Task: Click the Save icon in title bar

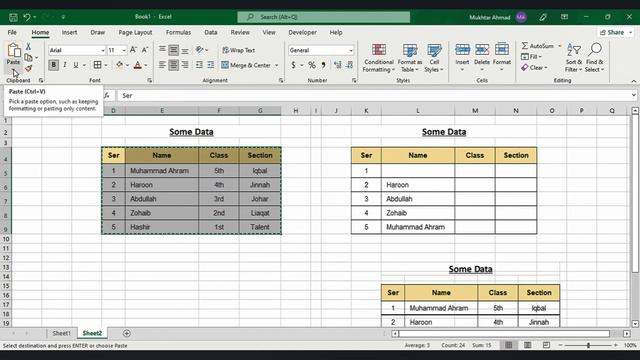Action: tap(13, 17)
